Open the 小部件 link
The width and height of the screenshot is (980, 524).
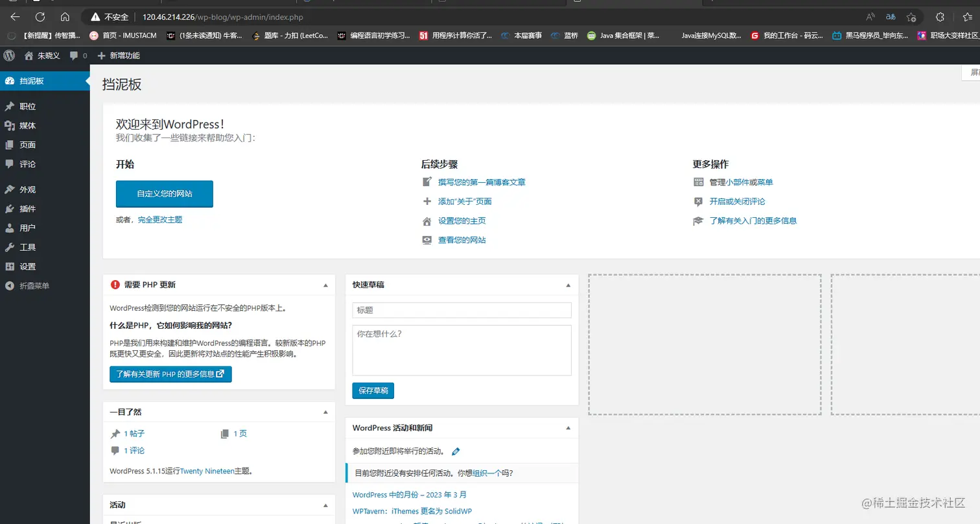(738, 182)
